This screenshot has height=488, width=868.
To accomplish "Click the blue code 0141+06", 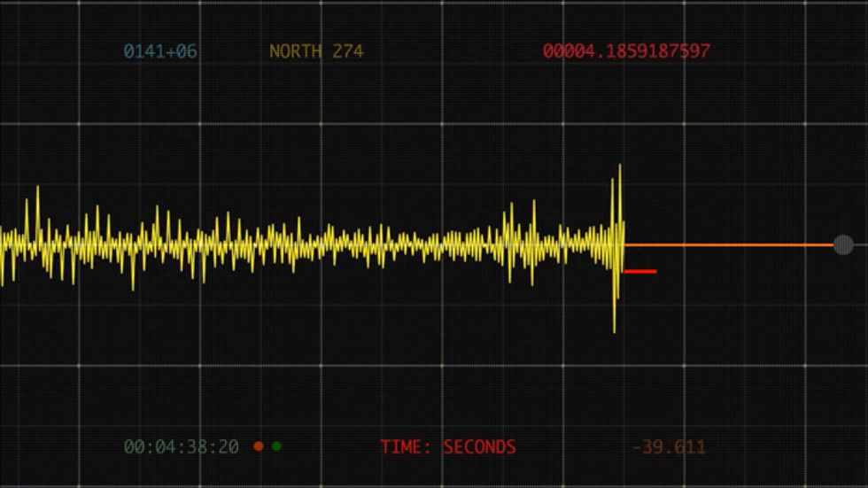I will pos(160,51).
